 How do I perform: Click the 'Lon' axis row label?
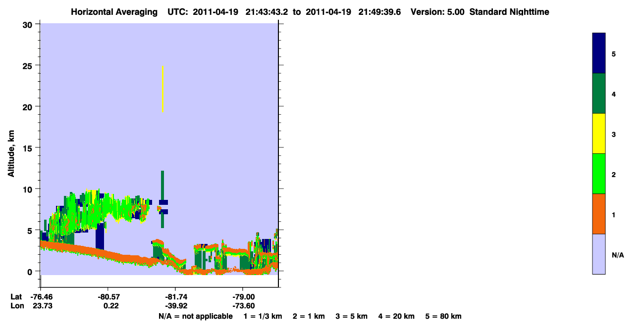[x=16, y=306]
